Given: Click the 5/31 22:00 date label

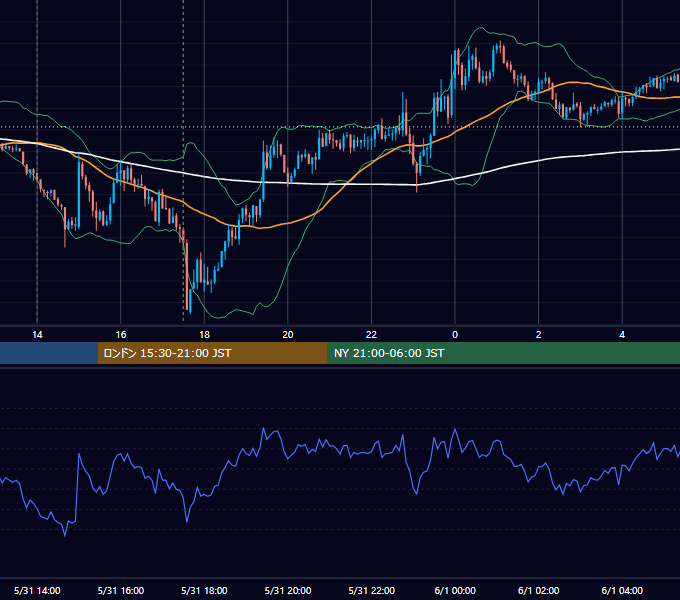Looking at the screenshot, I should (372, 590).
